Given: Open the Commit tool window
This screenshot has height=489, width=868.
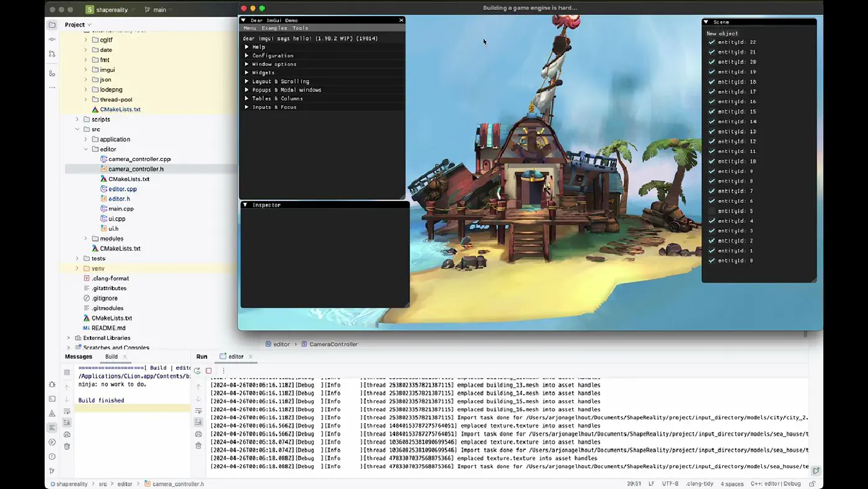Looking at the screenshot, I should pos(52,39).
